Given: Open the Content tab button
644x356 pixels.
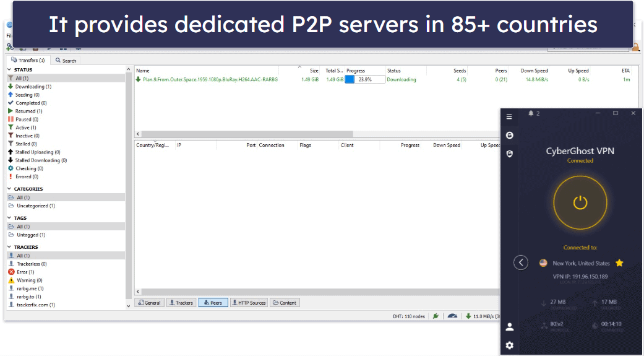Looking at the screenshot, I should [x=285, y=303].
